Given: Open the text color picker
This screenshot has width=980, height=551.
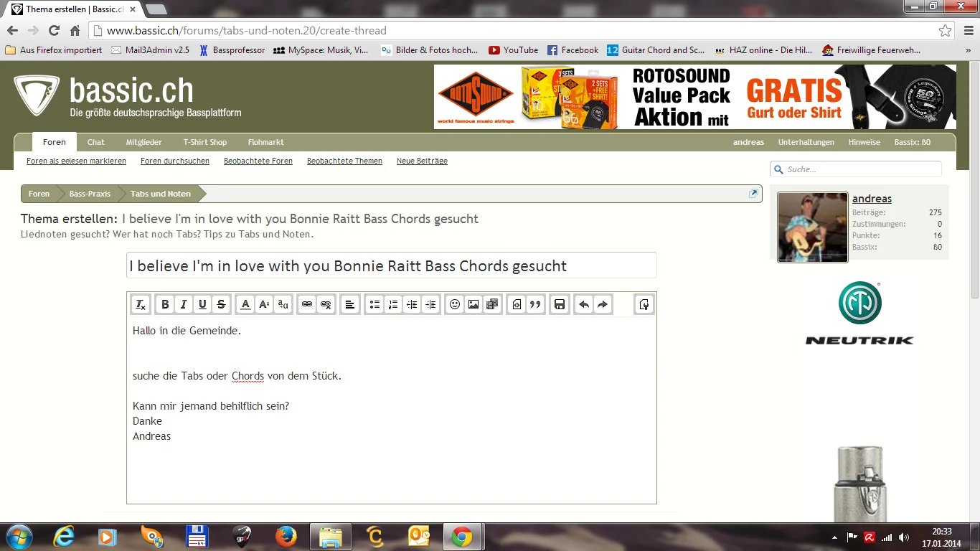Looking at the screenshot, I should tap(245, 304).
